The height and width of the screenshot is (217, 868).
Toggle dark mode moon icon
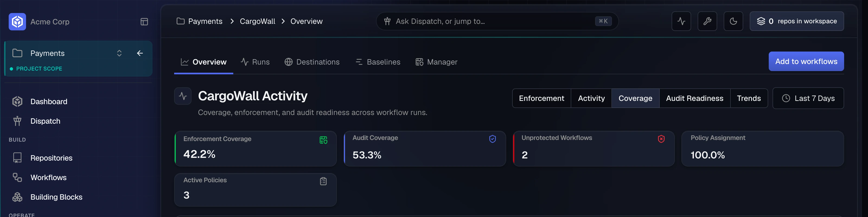(733, 21)
